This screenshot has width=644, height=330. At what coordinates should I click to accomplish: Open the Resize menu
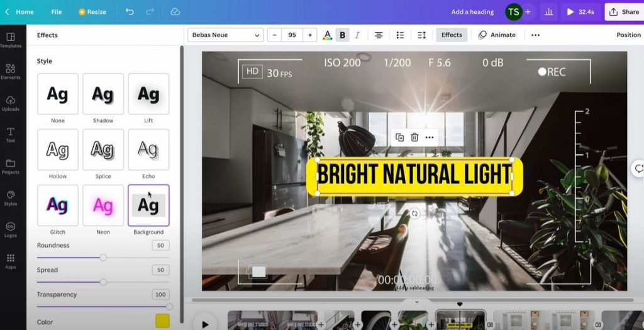(x=92, y=12)
